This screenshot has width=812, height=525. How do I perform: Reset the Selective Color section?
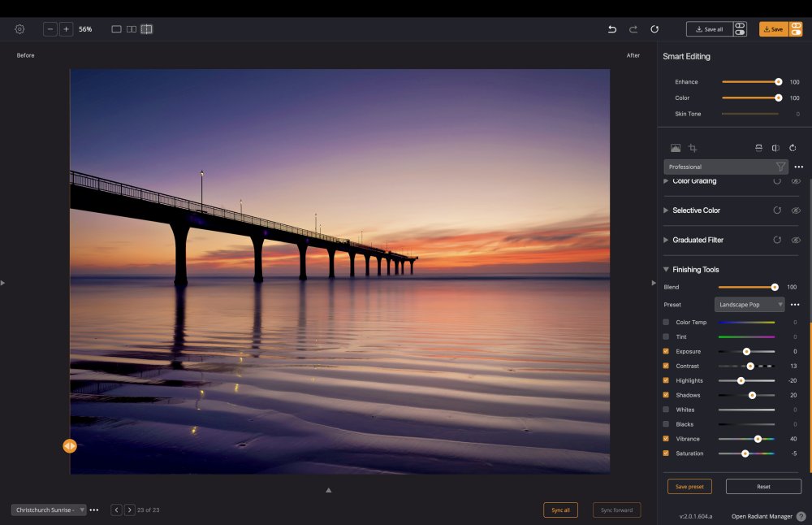[x=777, y=210]
